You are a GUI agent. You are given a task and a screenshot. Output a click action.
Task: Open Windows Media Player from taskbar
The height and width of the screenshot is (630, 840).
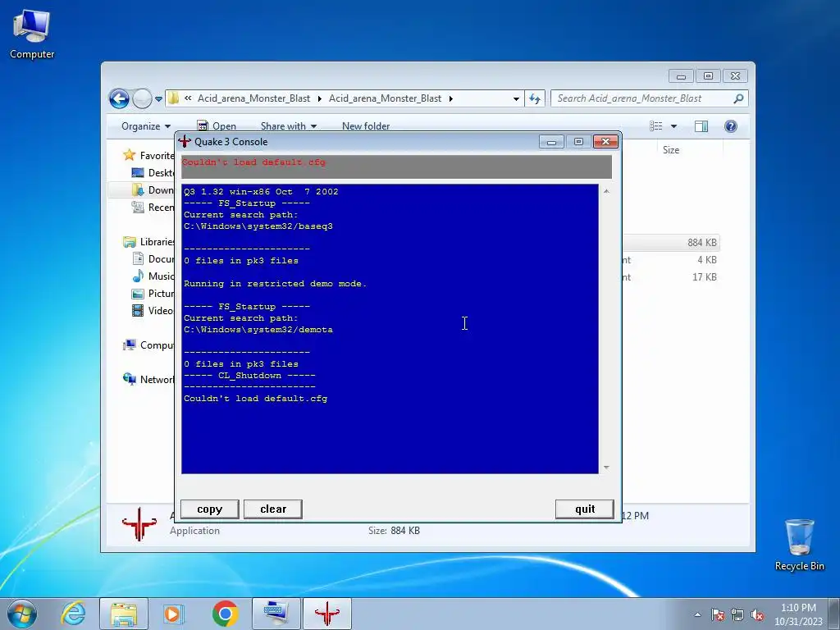[x=174, y=614]
